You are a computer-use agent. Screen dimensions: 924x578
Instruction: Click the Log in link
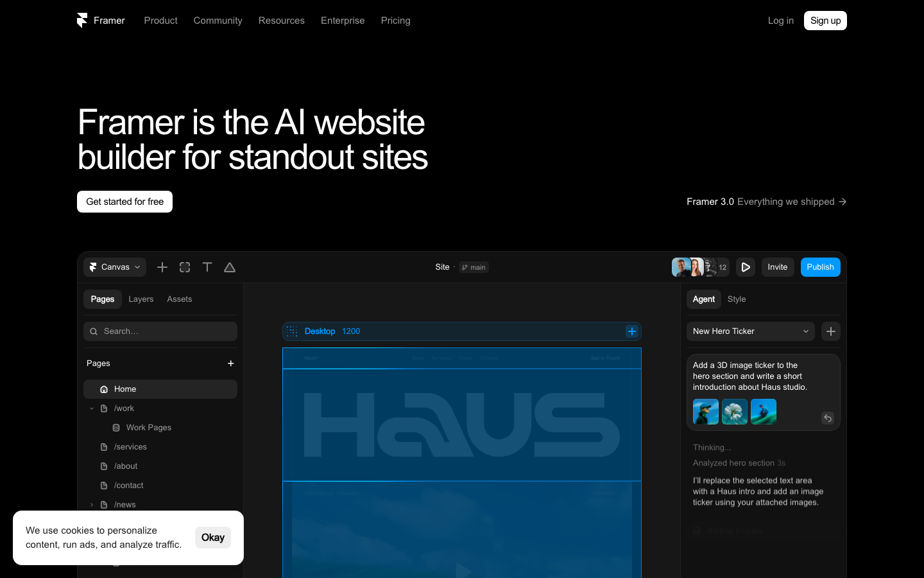pyautogui.click(x=781, y=21)
